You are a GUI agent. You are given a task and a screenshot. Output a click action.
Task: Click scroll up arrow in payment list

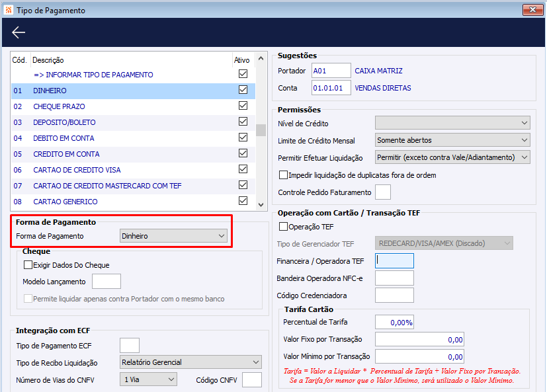261,59
